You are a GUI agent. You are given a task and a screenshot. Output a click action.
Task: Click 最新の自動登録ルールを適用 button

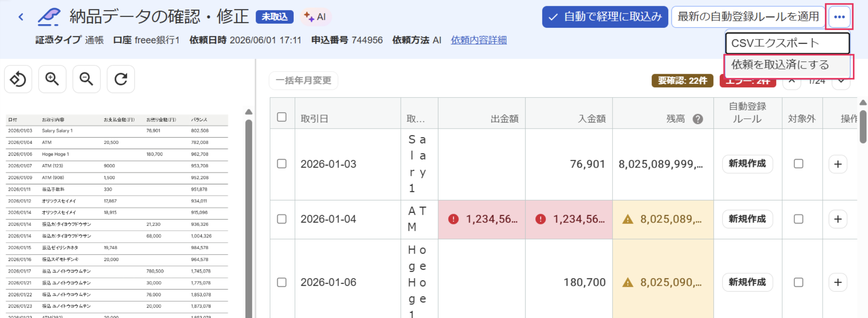748,17
